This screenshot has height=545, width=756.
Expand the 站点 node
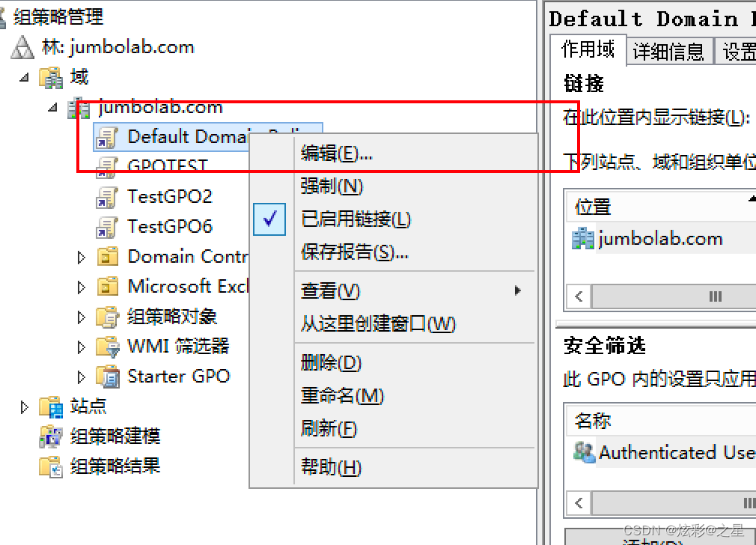coord(24,407)
